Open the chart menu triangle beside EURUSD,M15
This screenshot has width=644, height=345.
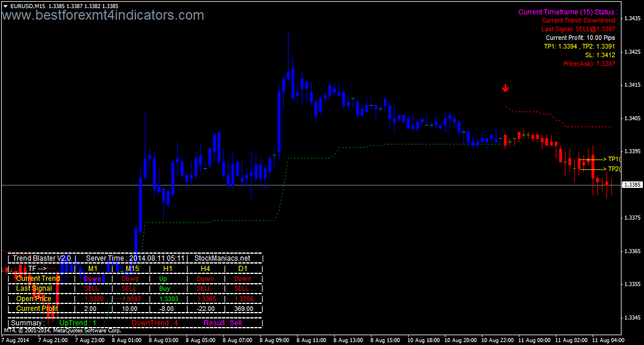click(x=5, y=6)
